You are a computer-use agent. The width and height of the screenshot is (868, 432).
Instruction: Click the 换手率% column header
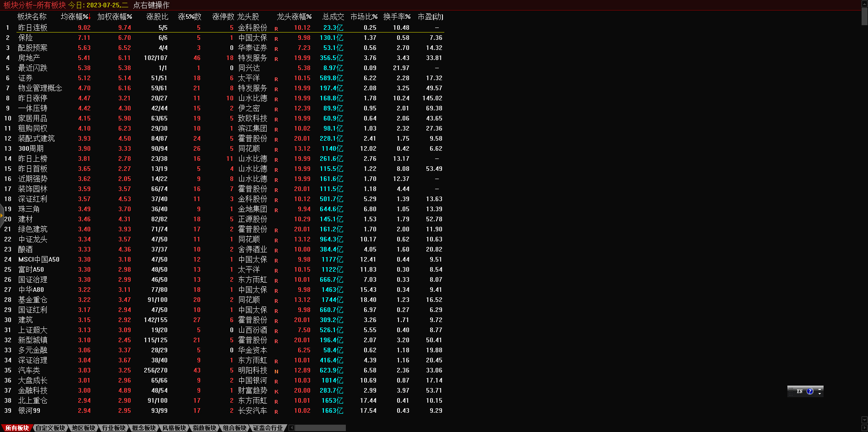[x=397, y=17]
